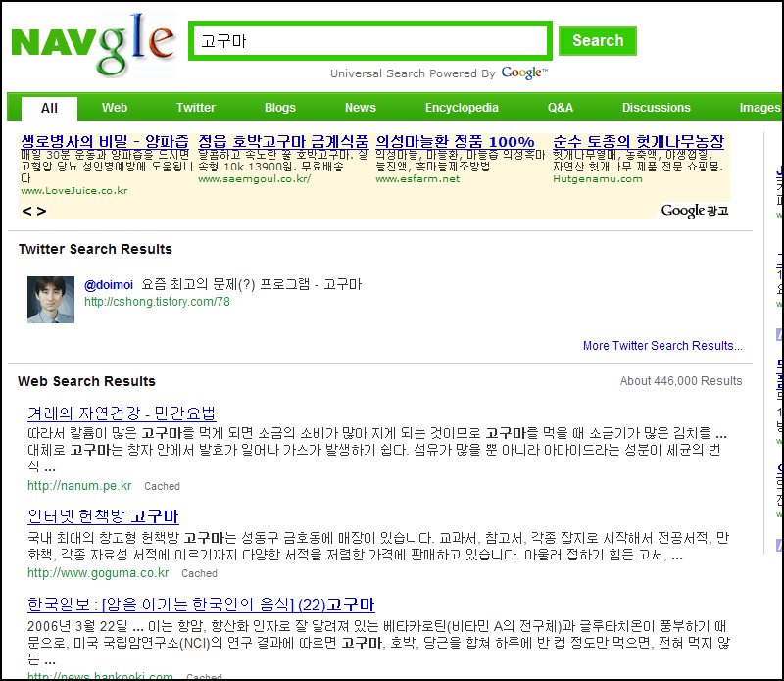This screenshot has height=681, width=784.
Task: Open the Q&A tab
Action: pyautogui.click(x=560, y=108)
